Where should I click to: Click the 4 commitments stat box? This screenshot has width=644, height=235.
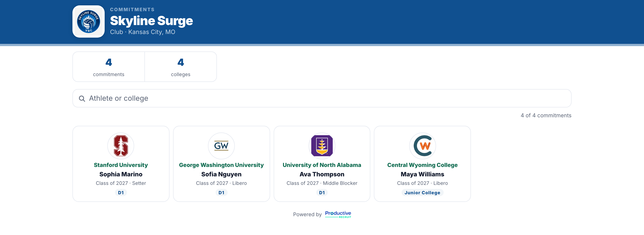click(x=108, y=67)
